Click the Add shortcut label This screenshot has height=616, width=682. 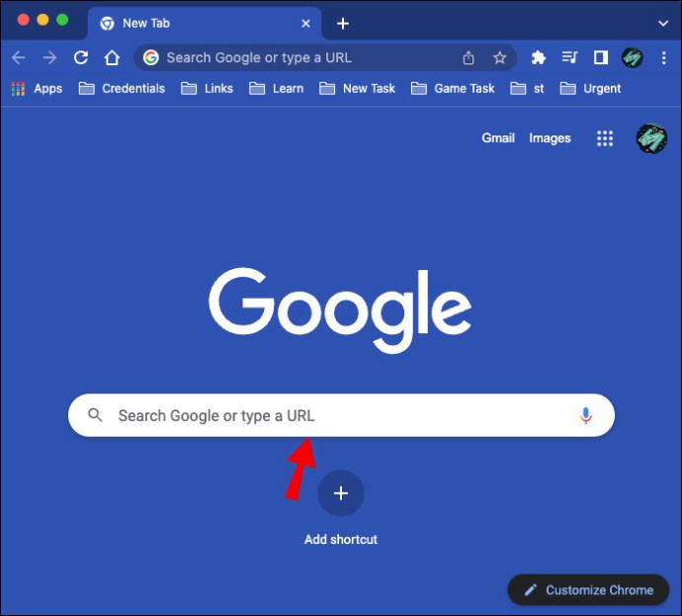pos(341,540)
